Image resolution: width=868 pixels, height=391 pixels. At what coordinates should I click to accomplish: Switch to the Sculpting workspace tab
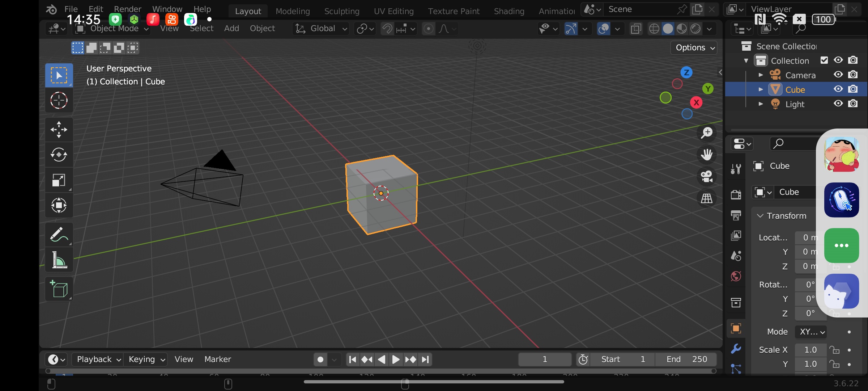(x=342, y=11)
